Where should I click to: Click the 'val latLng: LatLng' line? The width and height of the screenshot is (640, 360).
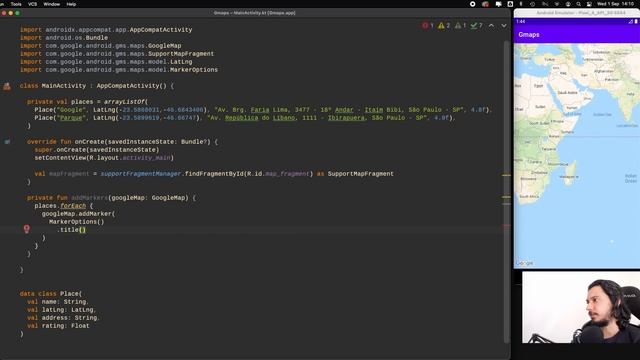click(61, 310)
